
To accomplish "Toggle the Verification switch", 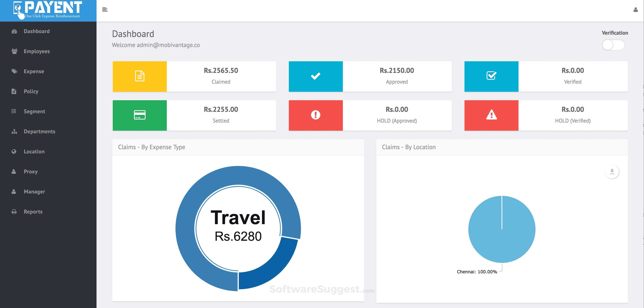I will tap(613, 45).
